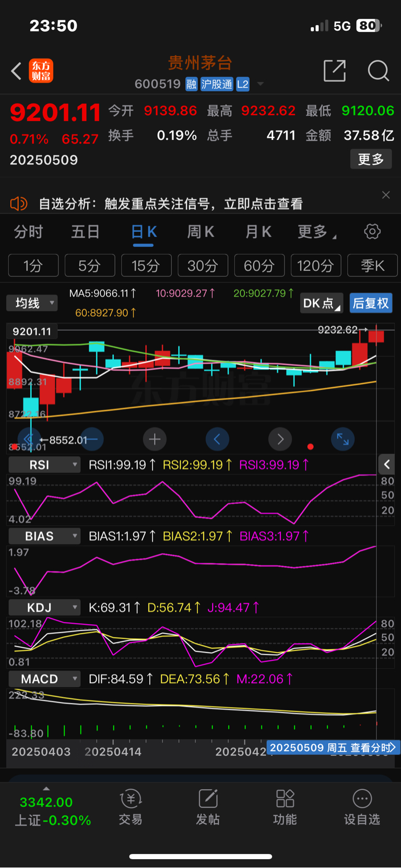Select 120分 interval button
Screen dimensions: 401x868
(x=316, y=265)
